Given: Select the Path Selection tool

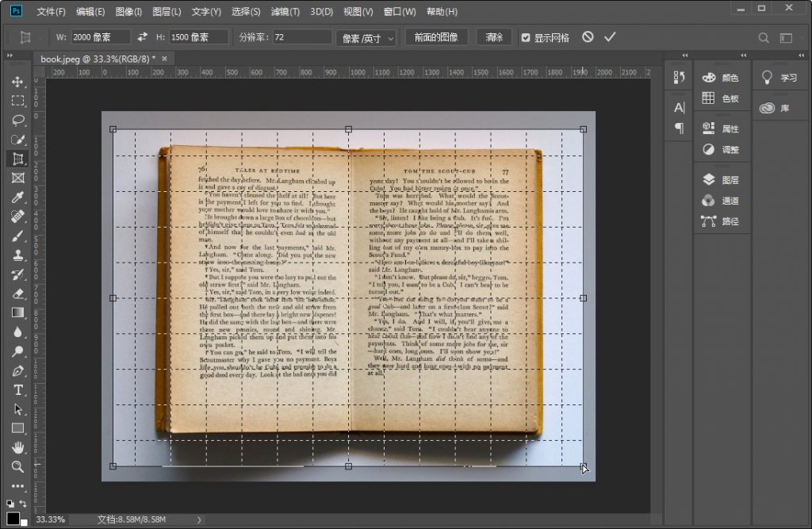Looking at the screenshot, I should [x=17, y=409].
